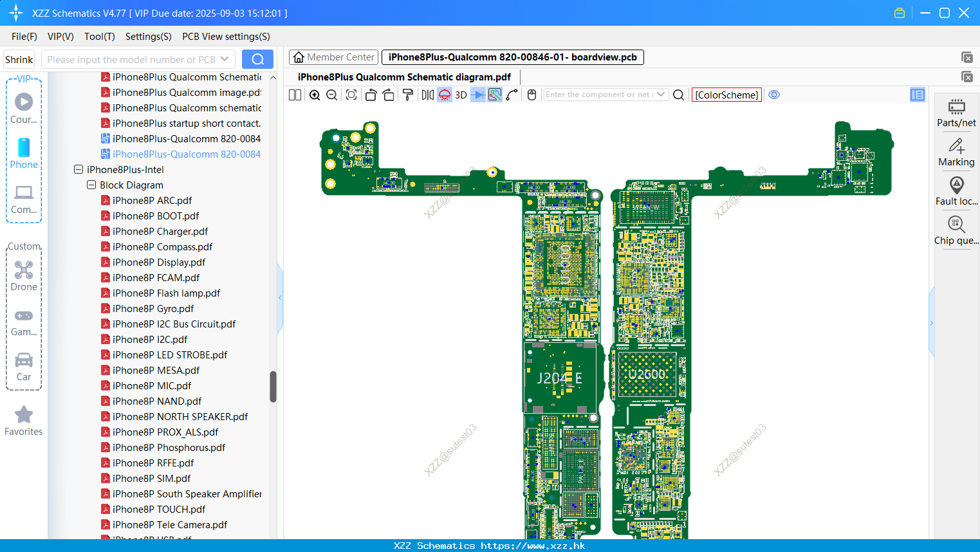Screen dimensions: 980x552
Task: Select the boardview.pcb document tab
Action: tap(513, 57)
